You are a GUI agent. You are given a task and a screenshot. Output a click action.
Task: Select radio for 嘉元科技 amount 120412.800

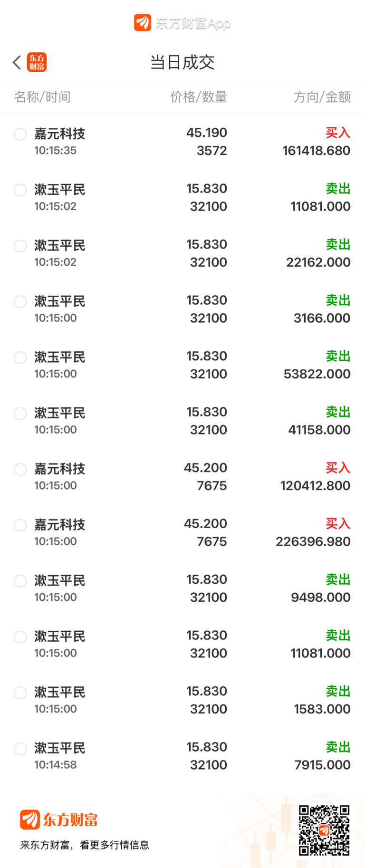[x=20, y=470]
